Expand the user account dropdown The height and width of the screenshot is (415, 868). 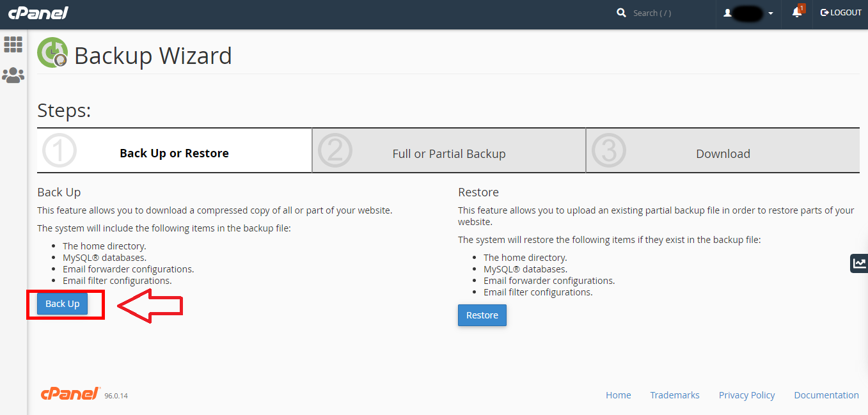coord(748,13)
